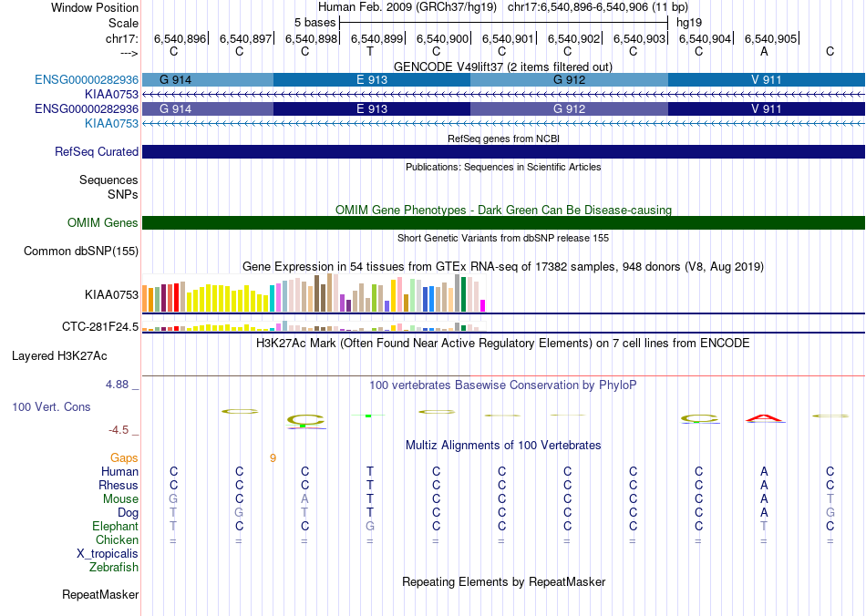Image resolution: width=866 pixels, height=616 pixels.
Task: Click the RefSeq Curated track label
Action: click(97, 152)
